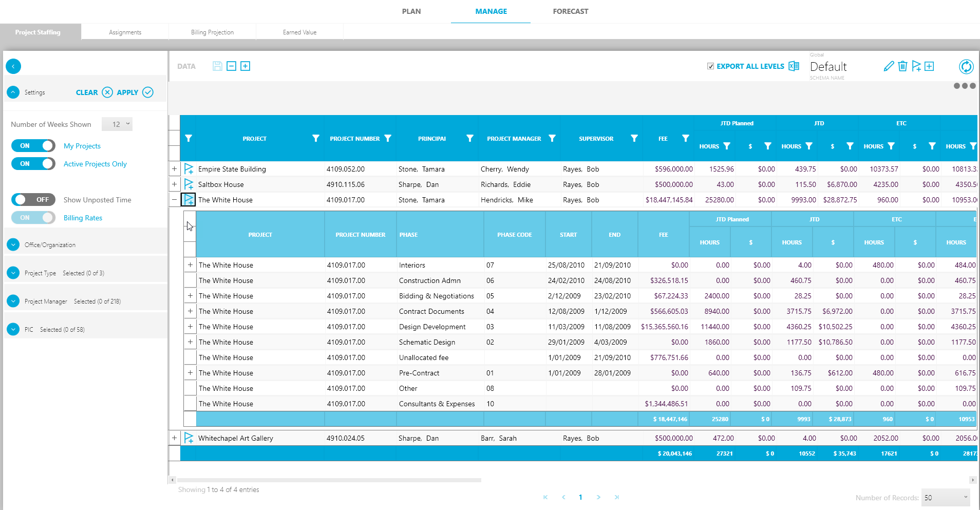Image resolution: width=980 pixels, height=510 pixels.
Task: Click the expand all rows plus icon
Action: (x=246, y=66)
